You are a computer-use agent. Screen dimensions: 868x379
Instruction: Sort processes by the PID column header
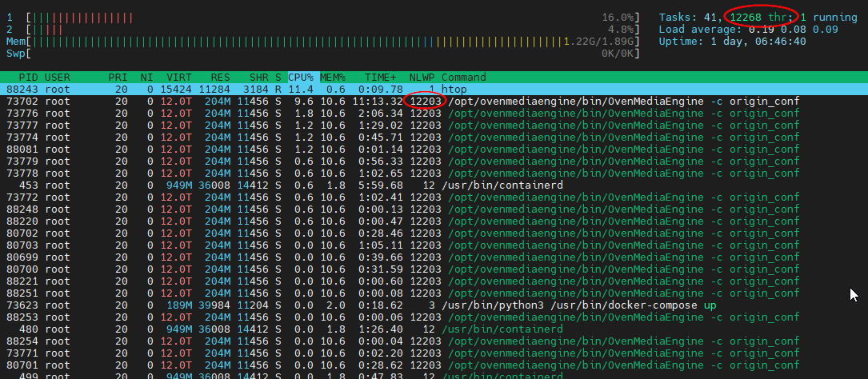30,77
